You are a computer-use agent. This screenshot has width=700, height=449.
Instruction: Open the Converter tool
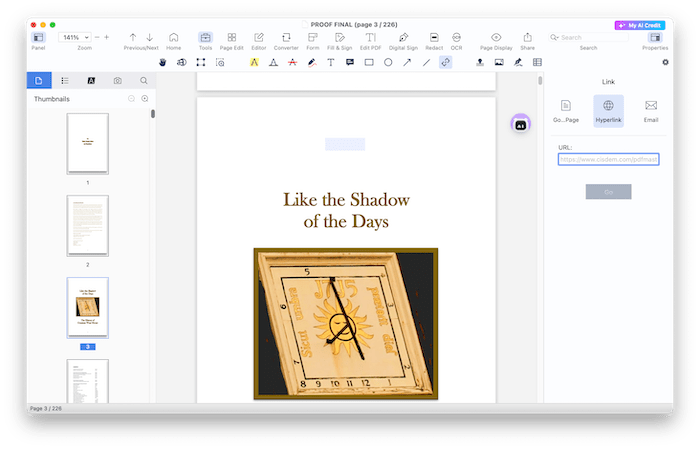[x=286, y=37]
